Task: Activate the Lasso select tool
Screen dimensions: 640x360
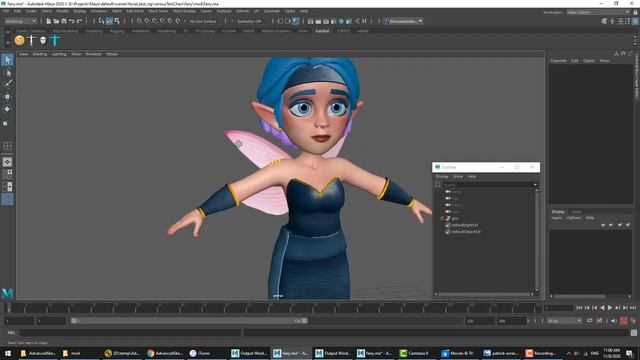Action: 7,73
